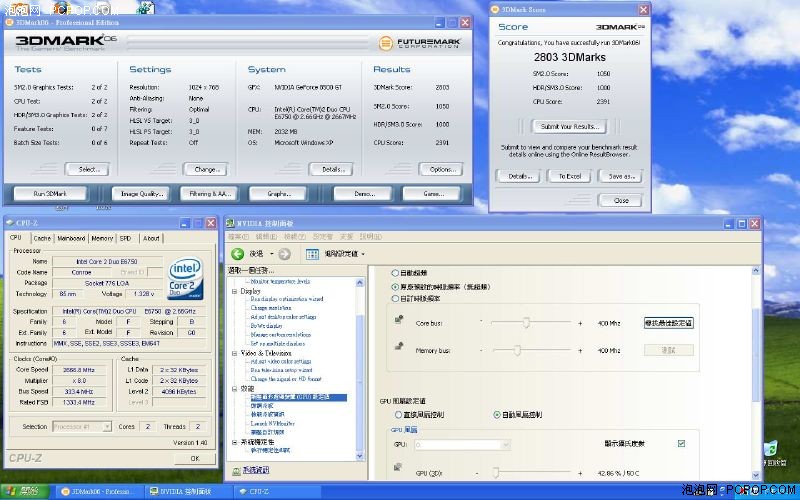Viewport: 800px width, 500px height.
Task: Switch to the Cache tab in CPU-Z
Action: tap(42, 238)
